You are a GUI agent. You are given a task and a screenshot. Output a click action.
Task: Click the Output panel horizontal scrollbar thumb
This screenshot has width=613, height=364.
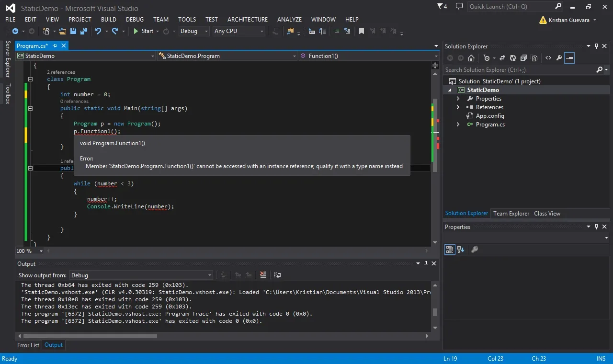(x=90, y=336)
